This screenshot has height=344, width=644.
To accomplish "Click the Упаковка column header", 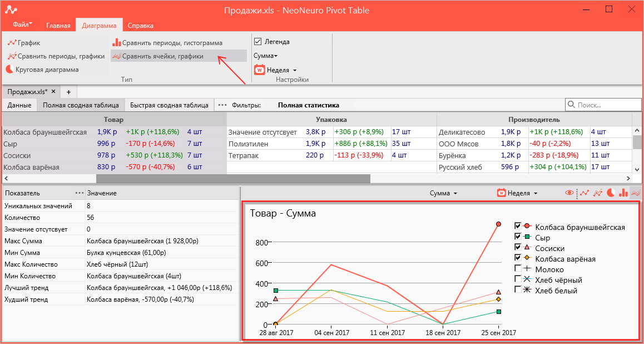I will click(331, 120).
